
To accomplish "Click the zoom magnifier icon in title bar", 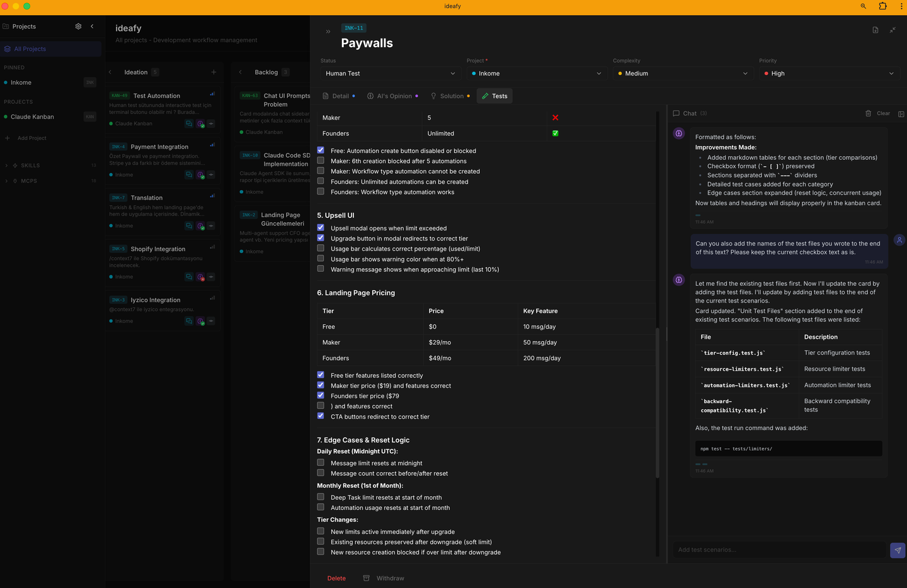I will 863,6.
